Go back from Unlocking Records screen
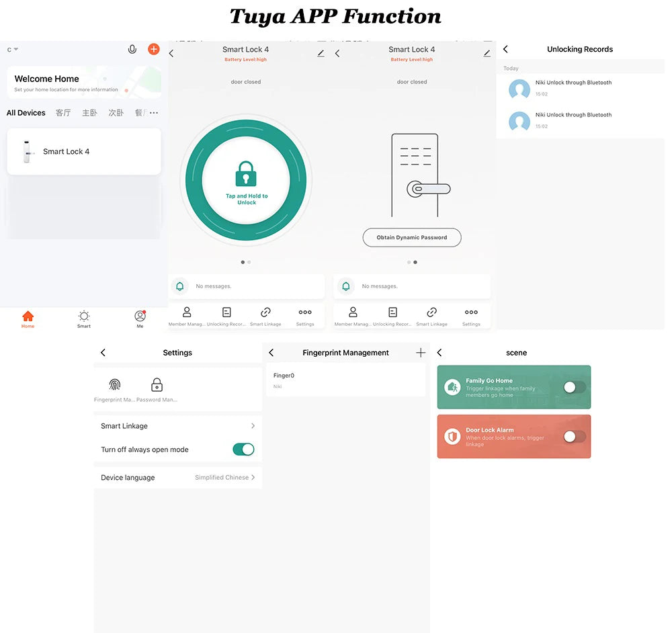The height and width of the screenshot is (633, 672). (x=506, y=49)
